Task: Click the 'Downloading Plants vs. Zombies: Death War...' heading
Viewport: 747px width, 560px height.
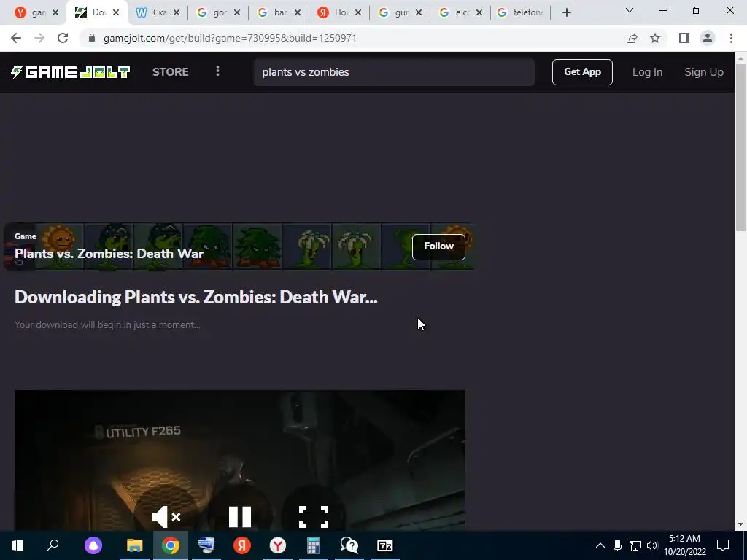Action: (x=196, y=297)
